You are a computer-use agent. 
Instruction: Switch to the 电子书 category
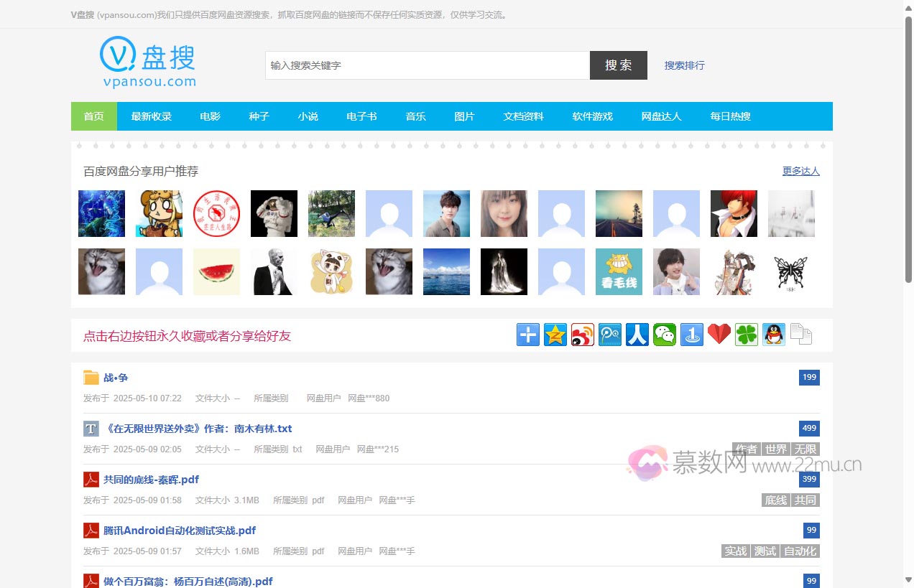tap(361, 116)
